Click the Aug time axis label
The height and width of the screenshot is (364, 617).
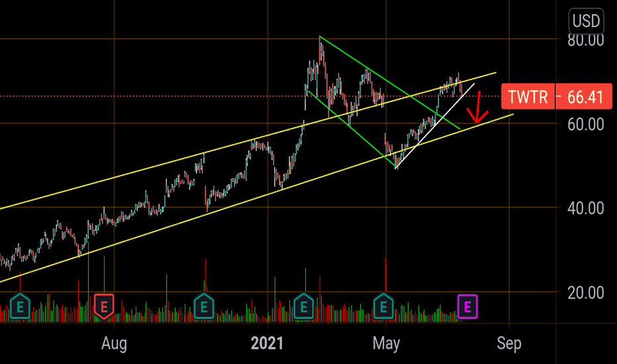coord(114,343)
